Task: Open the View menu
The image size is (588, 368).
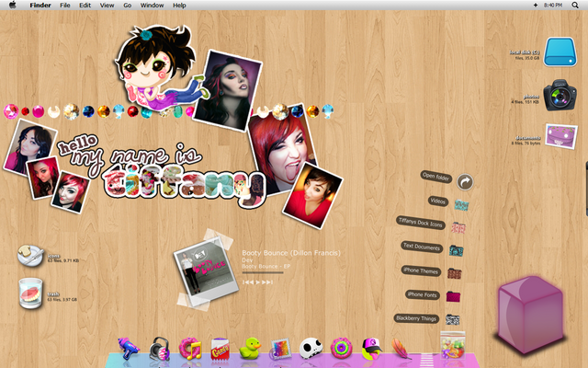Action: click(107, 6)
